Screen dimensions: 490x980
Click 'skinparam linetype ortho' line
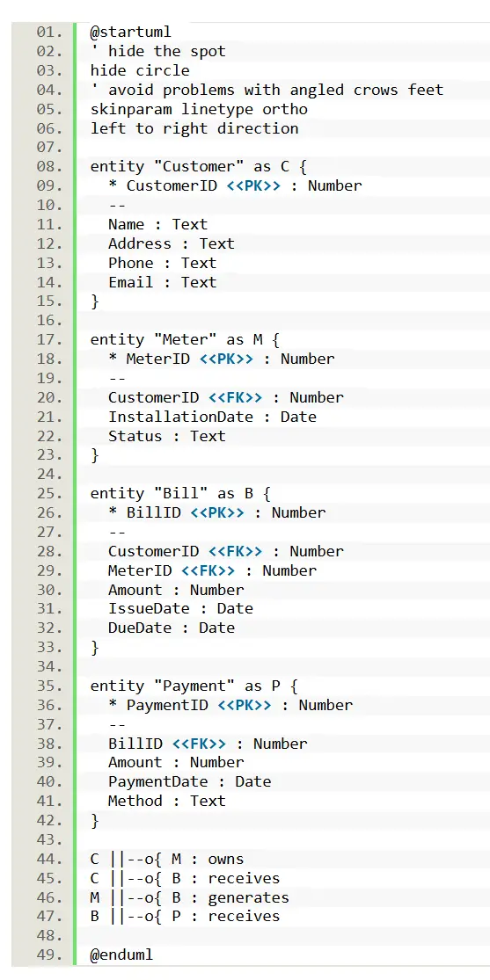click(199, 109)
